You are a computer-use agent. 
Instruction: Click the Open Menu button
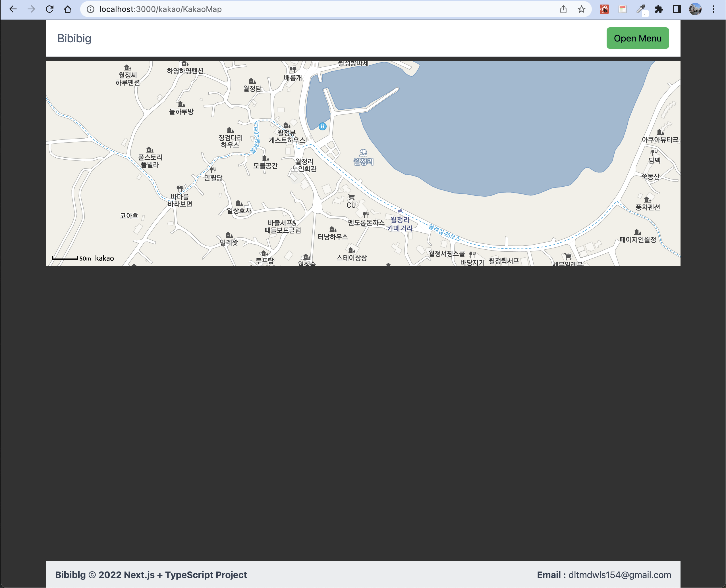click(x=638, y=38)
